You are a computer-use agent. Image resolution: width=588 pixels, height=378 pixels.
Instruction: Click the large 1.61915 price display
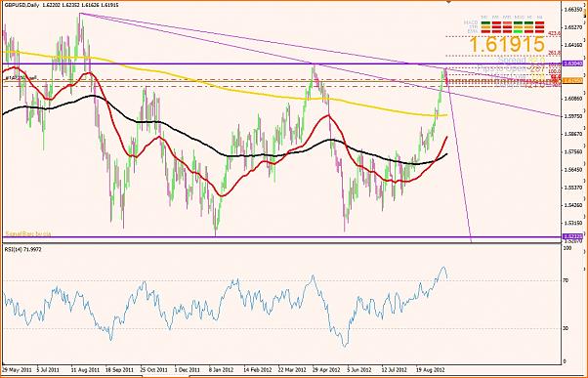[507, 45]
